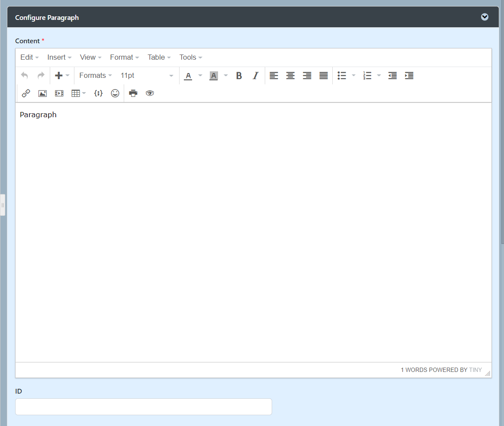The width and height of the screenshot is (504, 426).
Task: Open the Formats dropdown
Action: [95, 76]
